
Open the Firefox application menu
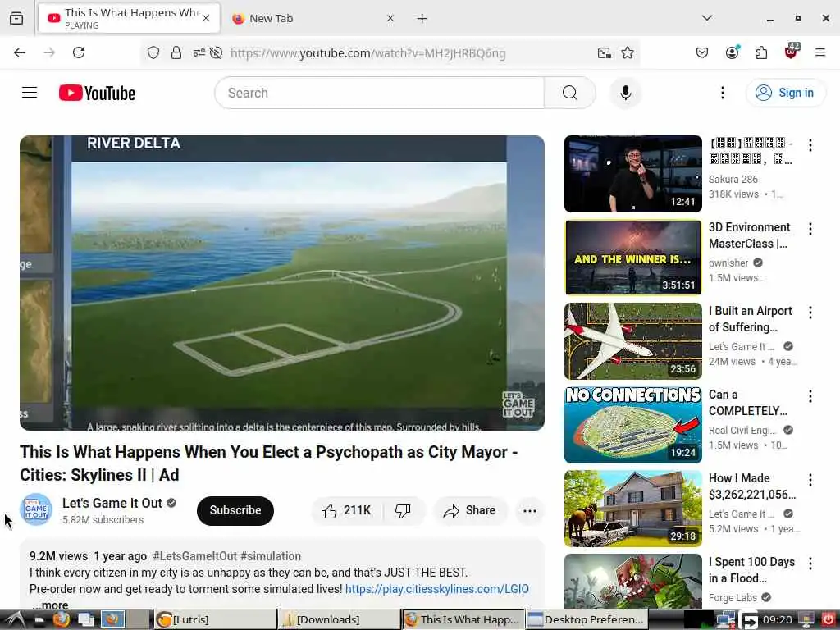click(819, 52)
